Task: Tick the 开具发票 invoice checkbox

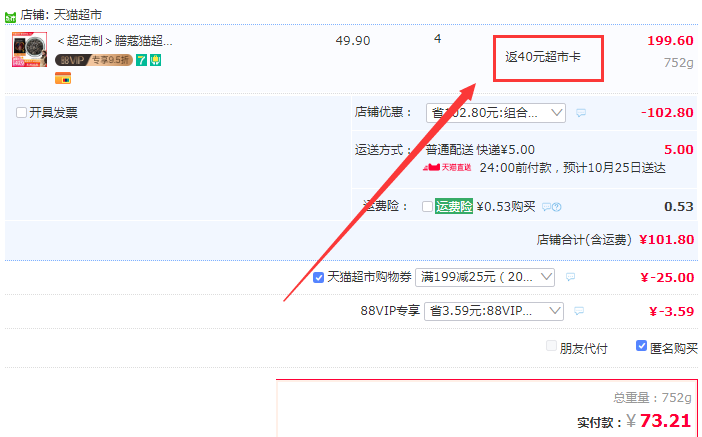Action: 21,112
